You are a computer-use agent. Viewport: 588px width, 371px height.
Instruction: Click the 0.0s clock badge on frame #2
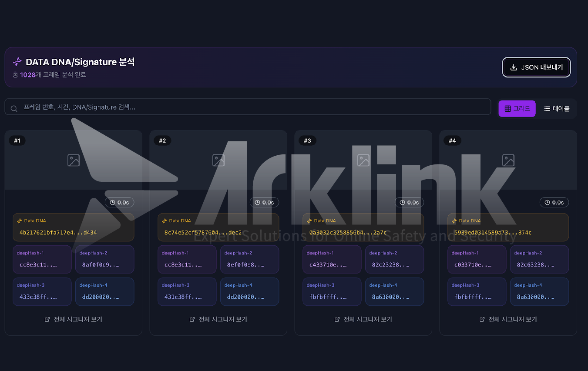click(x=264, y=202)
